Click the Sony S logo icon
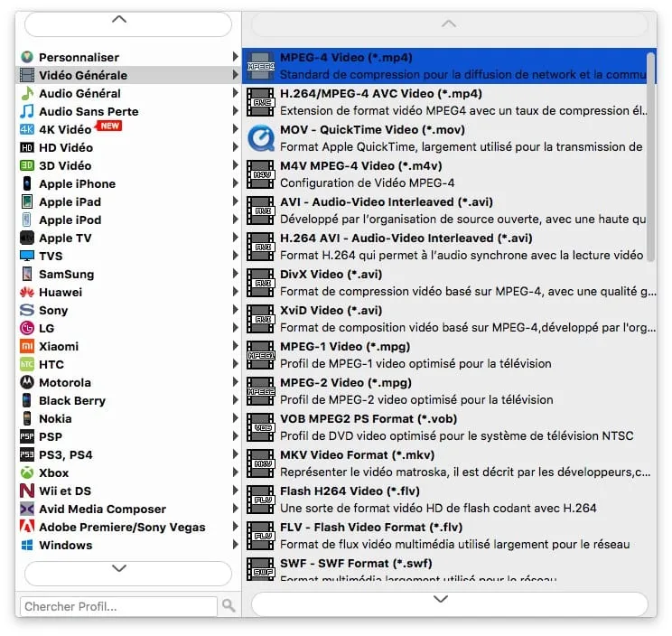 coord(27,310)
